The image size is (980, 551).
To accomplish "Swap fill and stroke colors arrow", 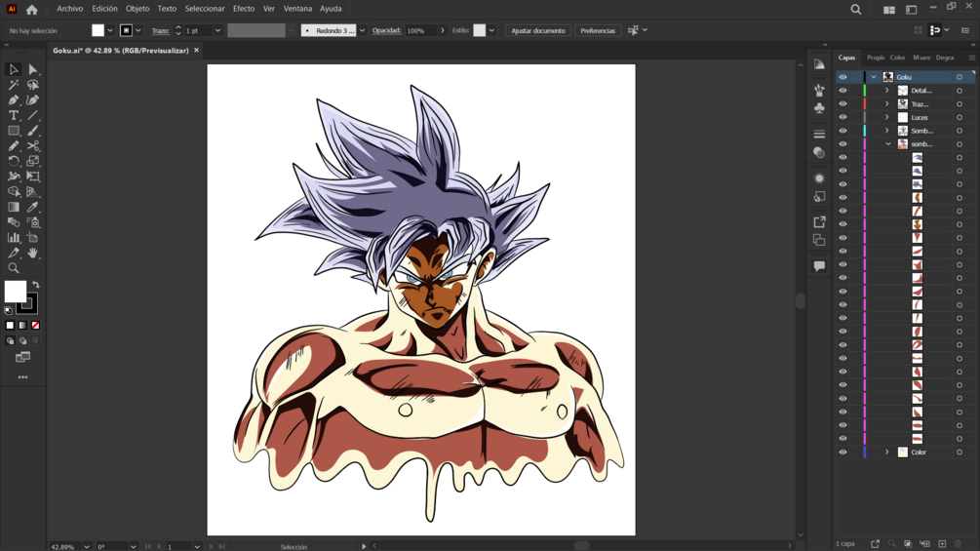I will (x=36, y=285).
